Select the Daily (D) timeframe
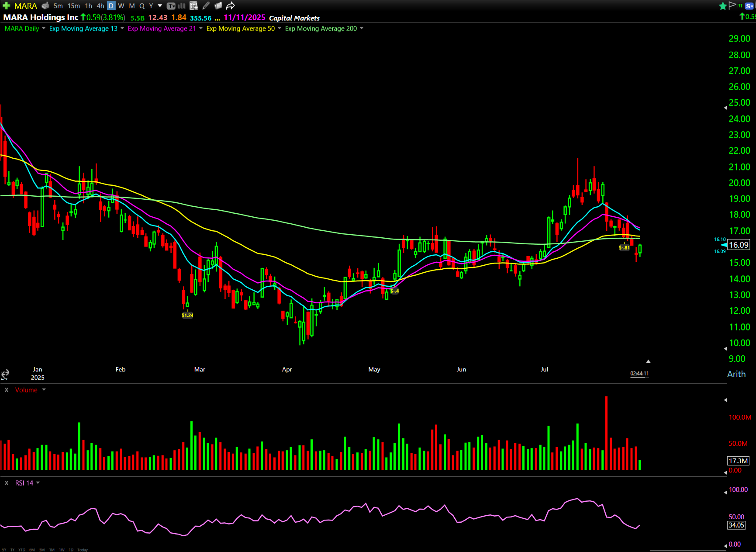Image resolution: width=756 pixels, height=552 pixels. [111, 6]
